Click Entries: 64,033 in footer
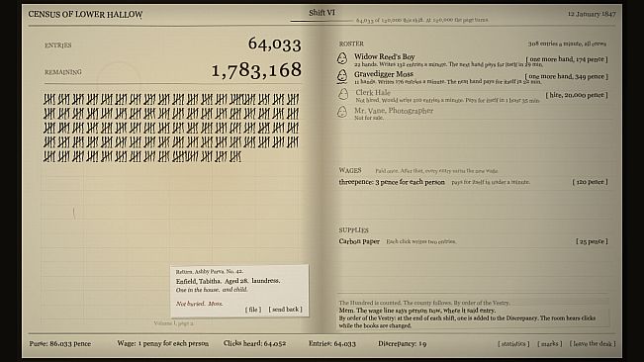The width and height of the screenshot is (644, 362). click(332, 343)
